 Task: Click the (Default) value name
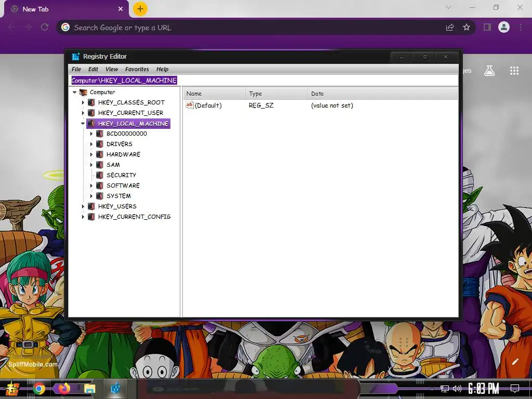(208, 105)
